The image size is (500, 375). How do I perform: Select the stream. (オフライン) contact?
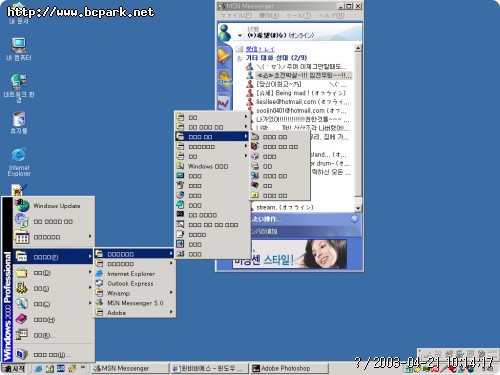[x=285, y=207]
